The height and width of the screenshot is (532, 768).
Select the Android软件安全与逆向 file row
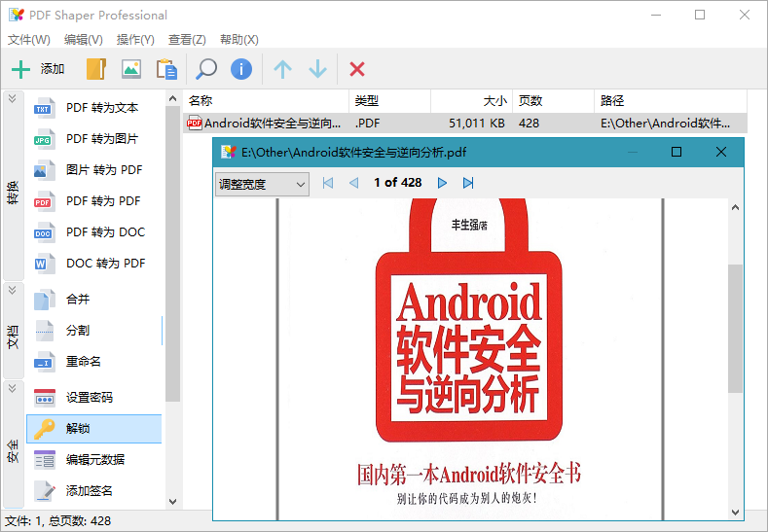[x=273, y=124]
